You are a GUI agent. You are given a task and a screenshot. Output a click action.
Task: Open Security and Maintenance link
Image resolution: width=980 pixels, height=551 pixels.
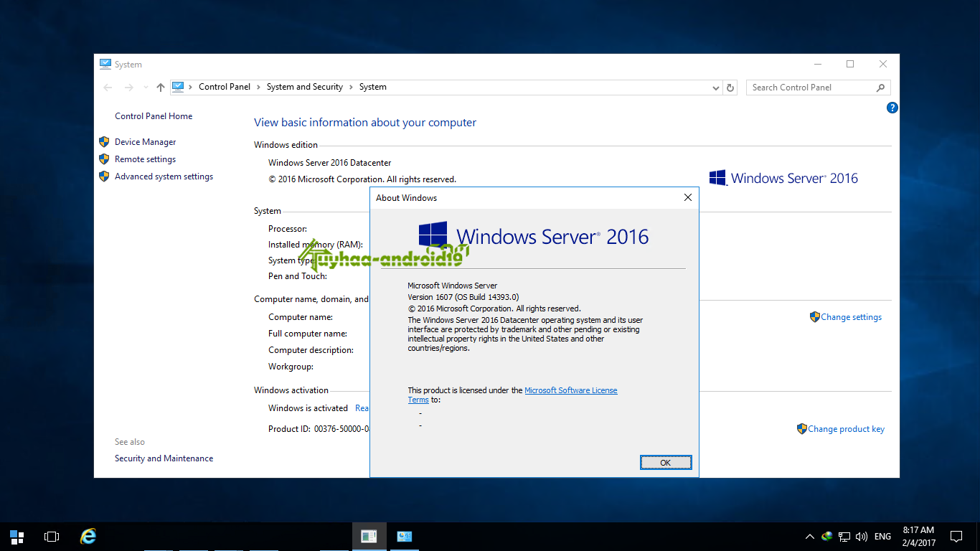[164, 458]
